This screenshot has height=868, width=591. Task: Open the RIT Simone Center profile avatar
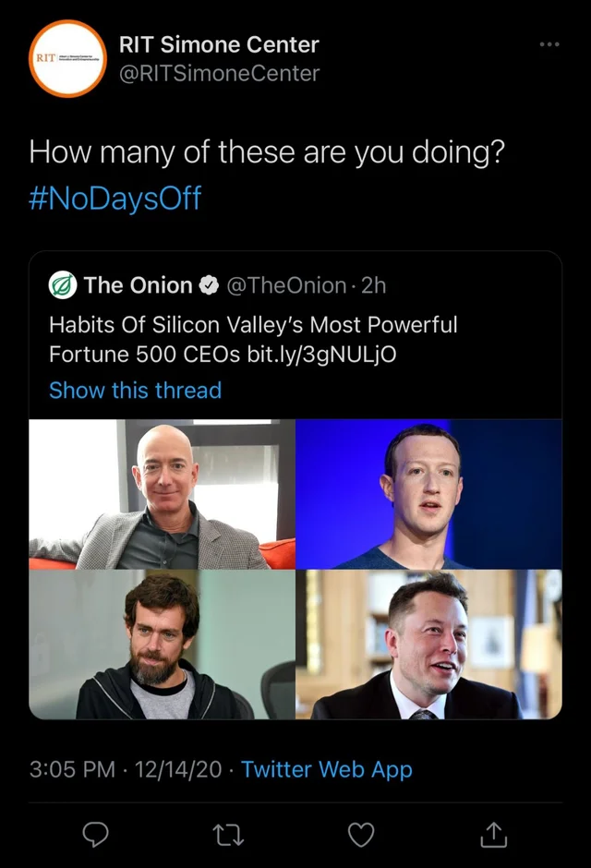(68, 58)
